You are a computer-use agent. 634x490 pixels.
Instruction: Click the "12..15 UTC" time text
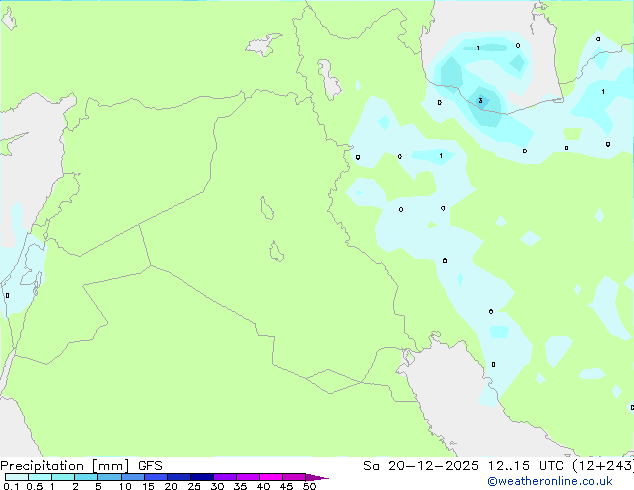pos(525,466)
